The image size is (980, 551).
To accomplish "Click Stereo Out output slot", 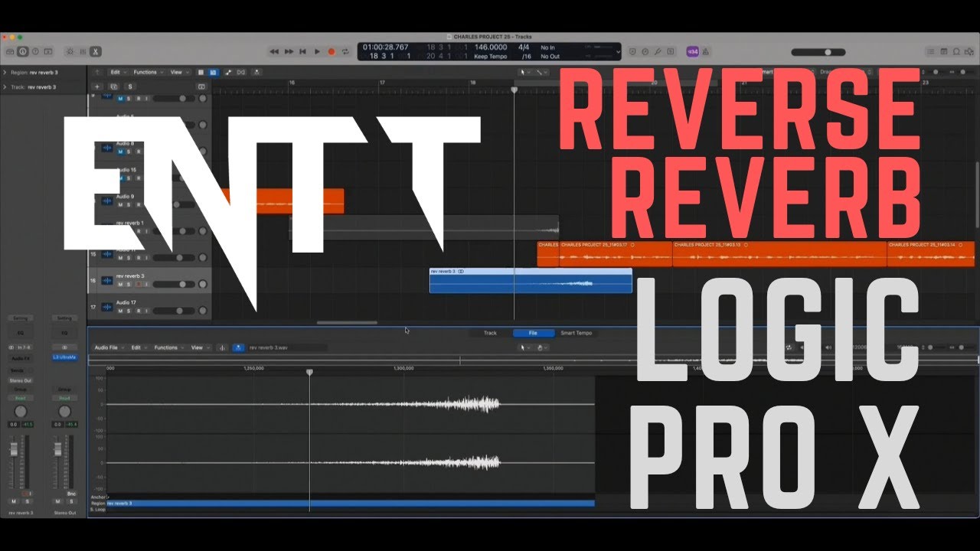I will click(20, 380).
